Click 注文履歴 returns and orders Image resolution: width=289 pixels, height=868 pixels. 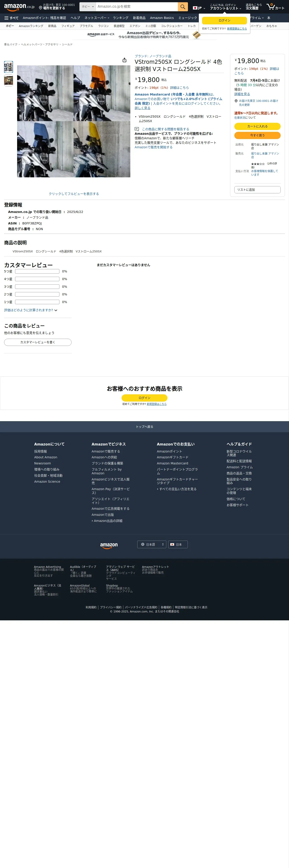coord(253,7)
